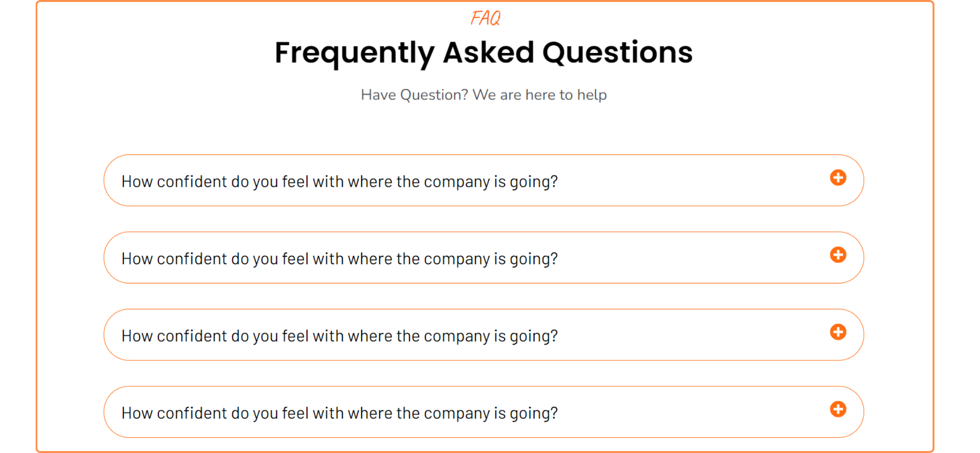
Task: Click the Frequently Asked Questions heading
Action: (x=484, y=52)
